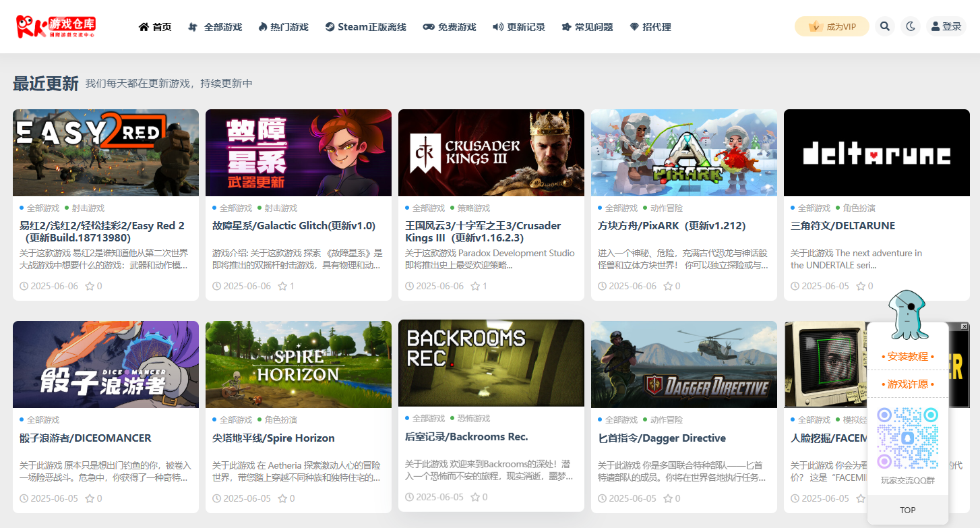Open the DELTARUNE cover image
Image resolution: width=980 pixels, height=528 pixels.
click(x=877, y=152)
